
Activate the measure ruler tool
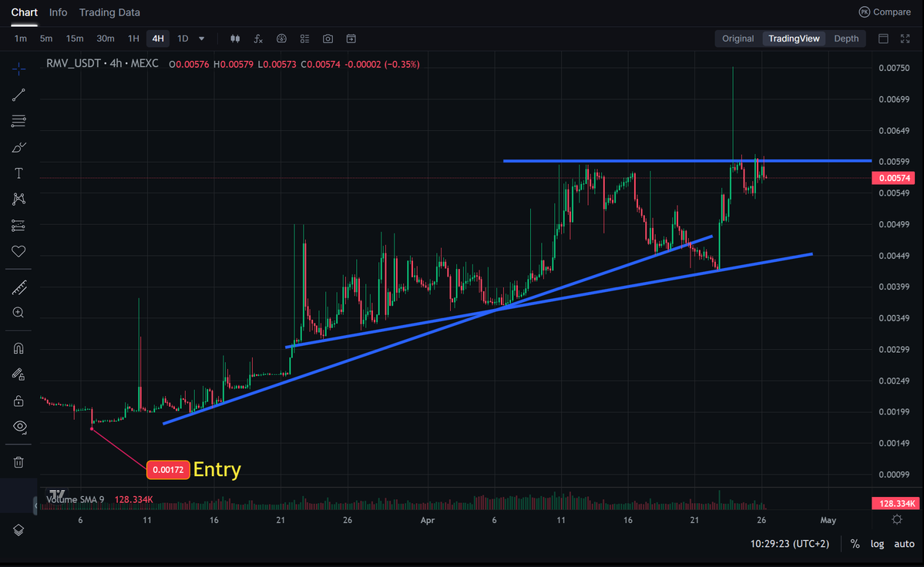[18, 287]
